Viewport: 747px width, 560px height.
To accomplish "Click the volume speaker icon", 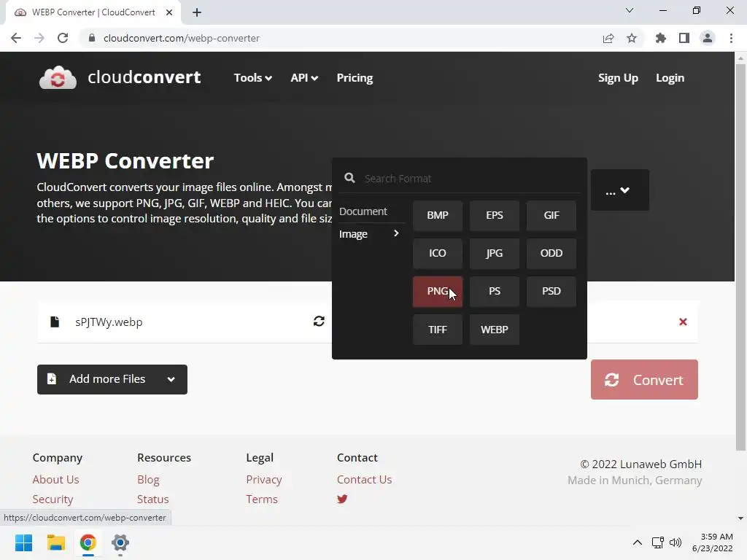I will 676,542.
